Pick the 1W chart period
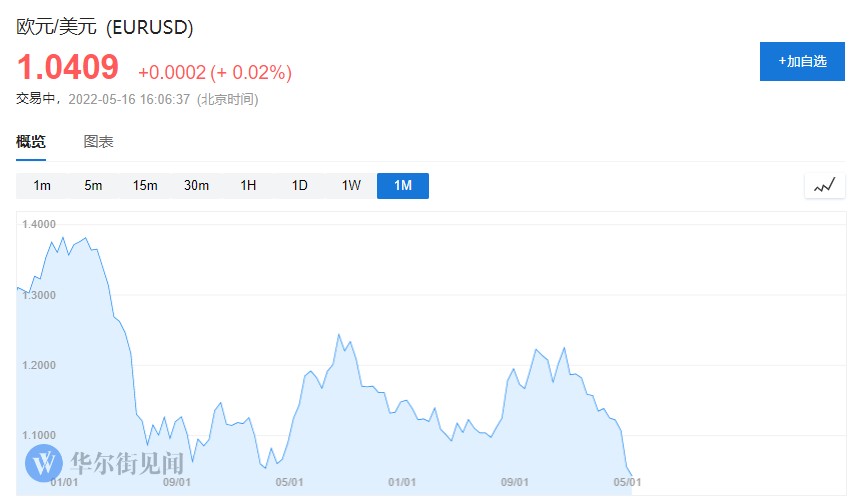This screenshot has width=857, height=502. pos(351,186)
